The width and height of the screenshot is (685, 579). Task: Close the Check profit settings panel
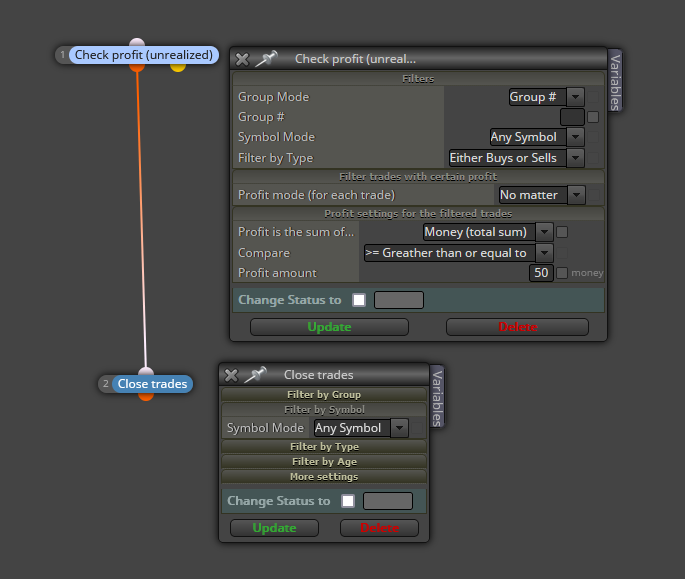click(x=242, y=59)
